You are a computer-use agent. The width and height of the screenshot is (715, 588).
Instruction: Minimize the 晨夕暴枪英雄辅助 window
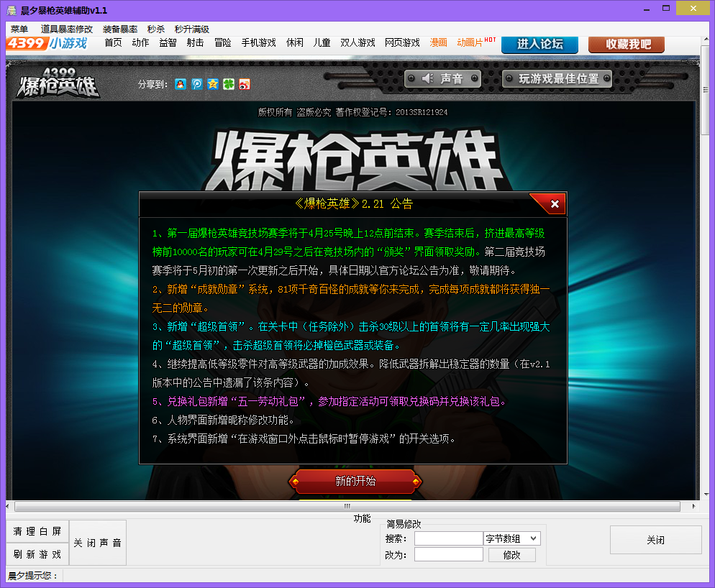[646, 9]
